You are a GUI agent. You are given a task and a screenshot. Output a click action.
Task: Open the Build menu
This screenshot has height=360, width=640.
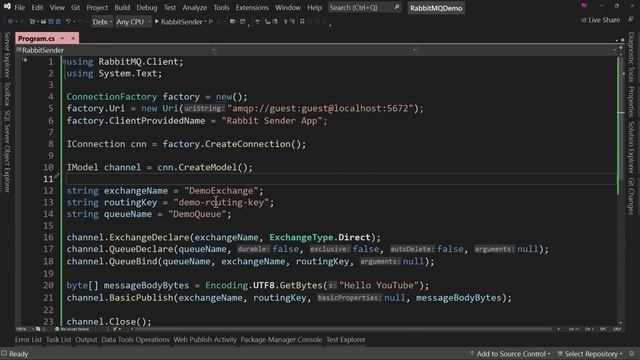click(x=122, y=7)
